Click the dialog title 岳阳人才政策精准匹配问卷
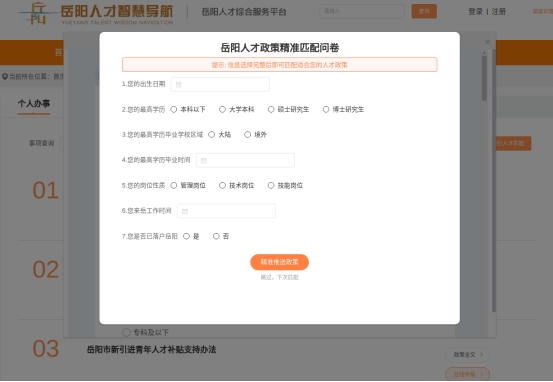The width and height of the screenshot is (553, 382). (280, 48)
